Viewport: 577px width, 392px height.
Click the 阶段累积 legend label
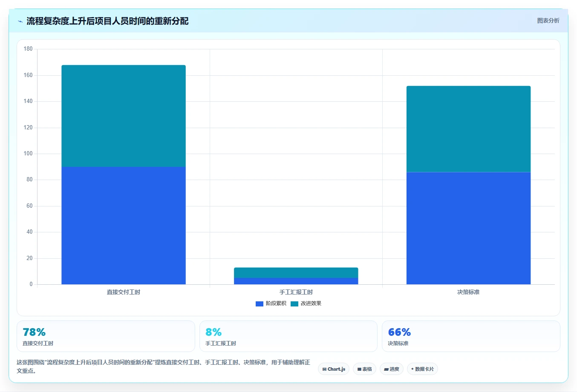click(x=276, y=303)
